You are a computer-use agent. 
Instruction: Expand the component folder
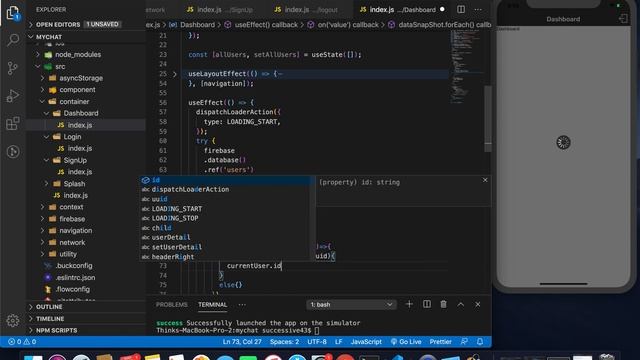pyautogui.click(x=77, y=90)
